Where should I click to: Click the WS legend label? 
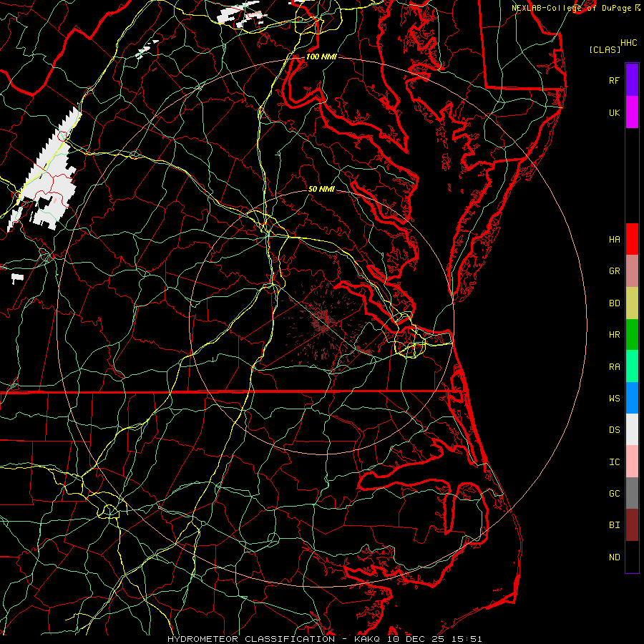[614, 398]
